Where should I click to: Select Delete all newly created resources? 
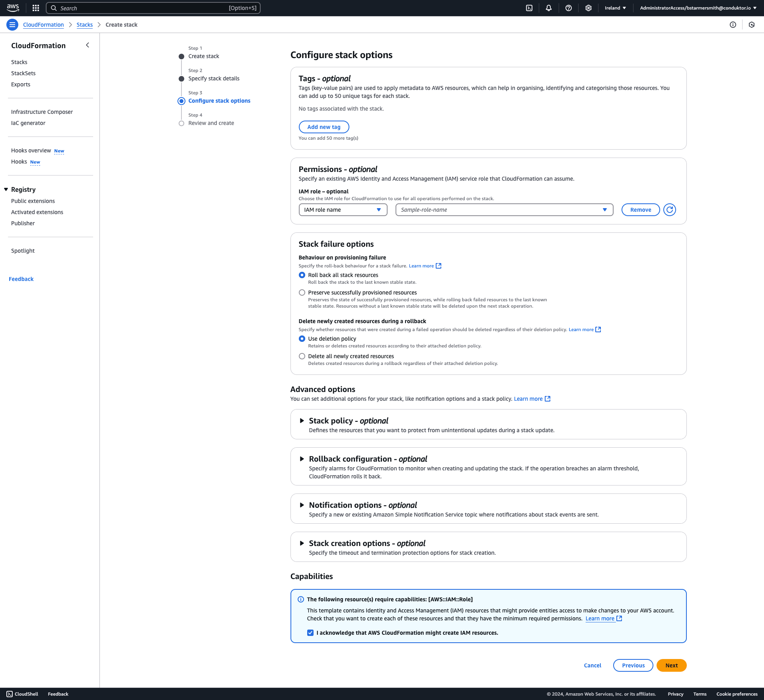302,356
